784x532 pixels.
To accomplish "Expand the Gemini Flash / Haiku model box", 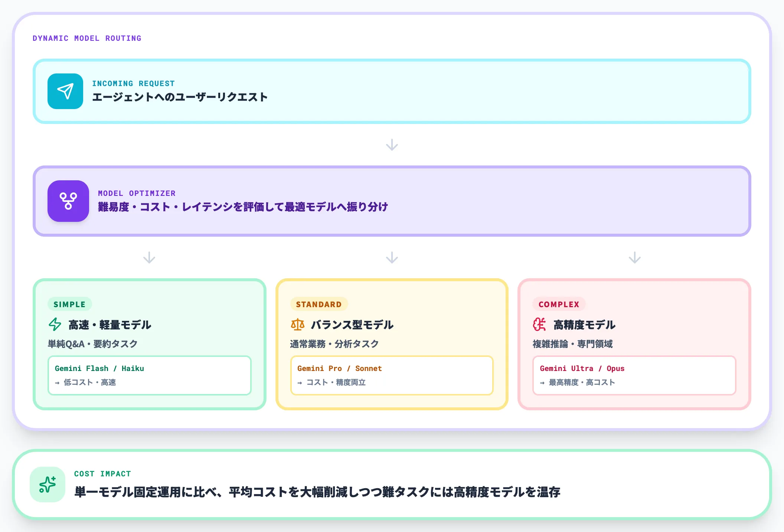I will point(149,375).
